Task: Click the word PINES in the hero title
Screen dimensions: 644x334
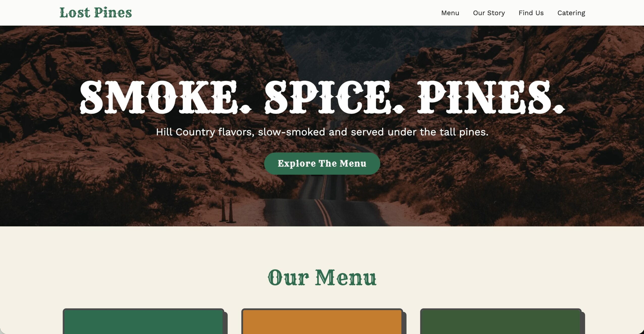Action: click(x=484, y=97)
